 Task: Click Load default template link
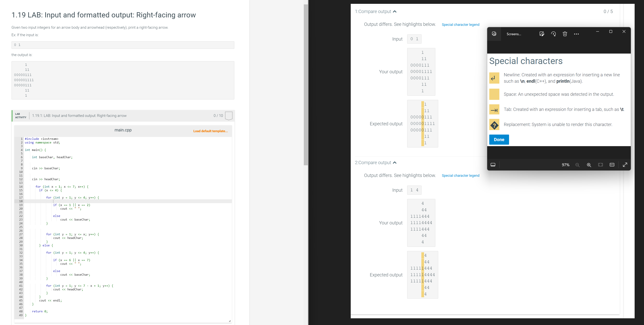pyautogui.click(x=210, y=131)
